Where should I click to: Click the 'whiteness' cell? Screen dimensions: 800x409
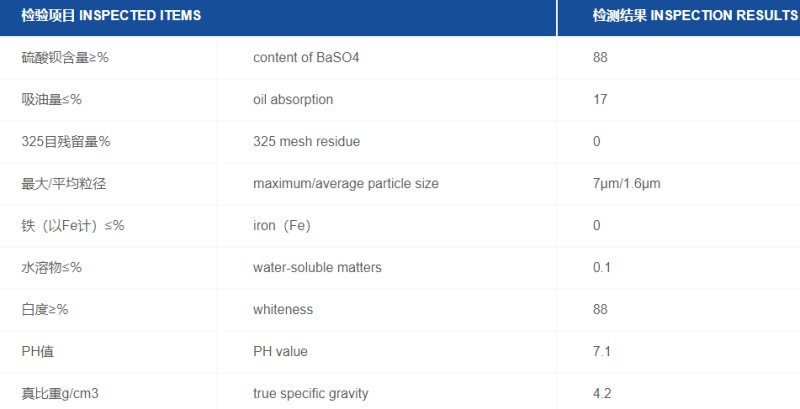[x=283, y=310]
